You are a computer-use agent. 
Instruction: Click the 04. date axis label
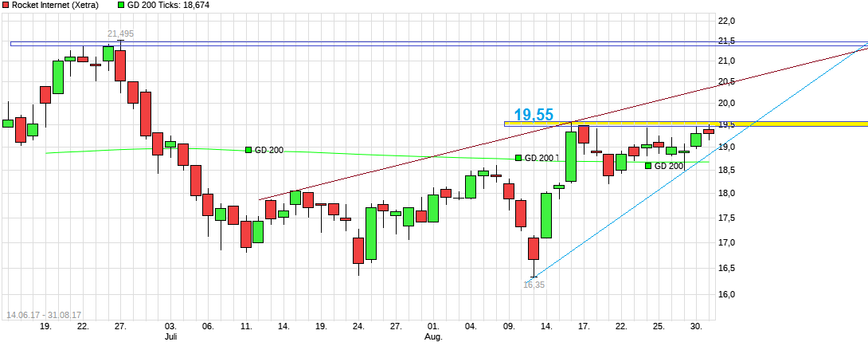point(471,327)
